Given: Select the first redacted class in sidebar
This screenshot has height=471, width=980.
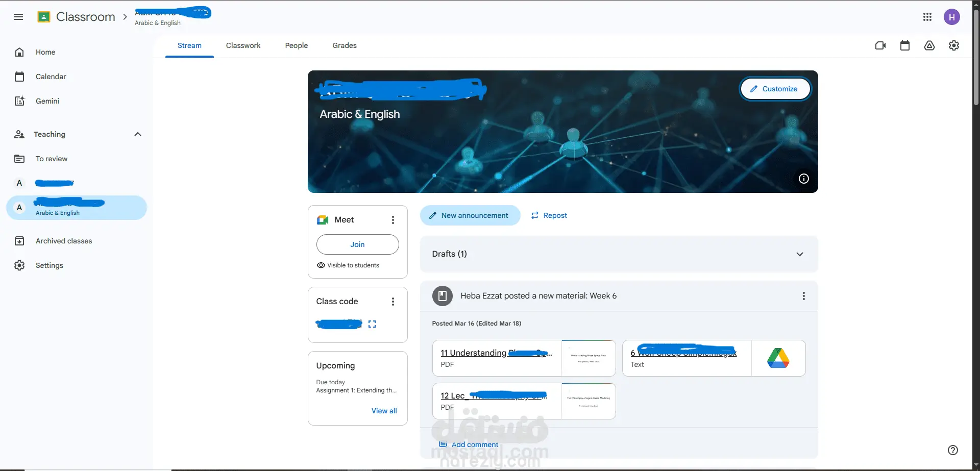Looking at the screenshot, I should (77, 183).
